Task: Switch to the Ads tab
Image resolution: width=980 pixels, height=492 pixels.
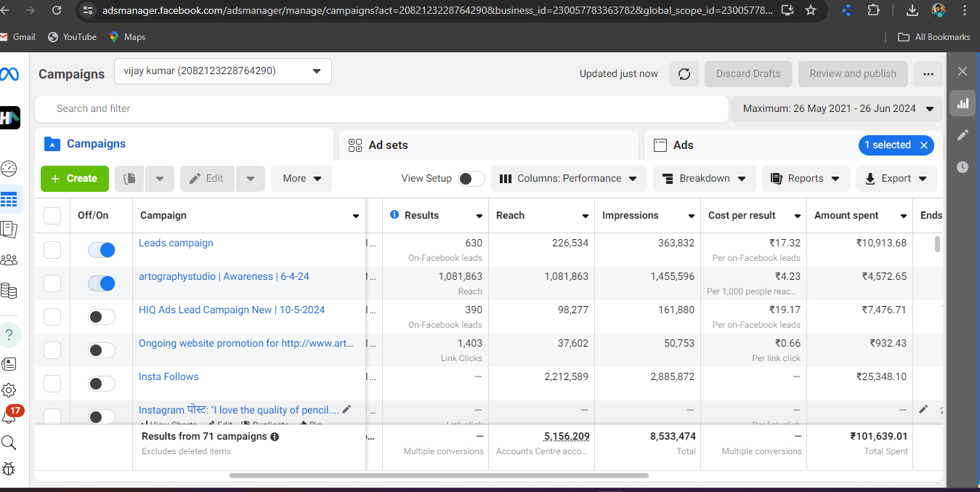Action: pos(683,145)
